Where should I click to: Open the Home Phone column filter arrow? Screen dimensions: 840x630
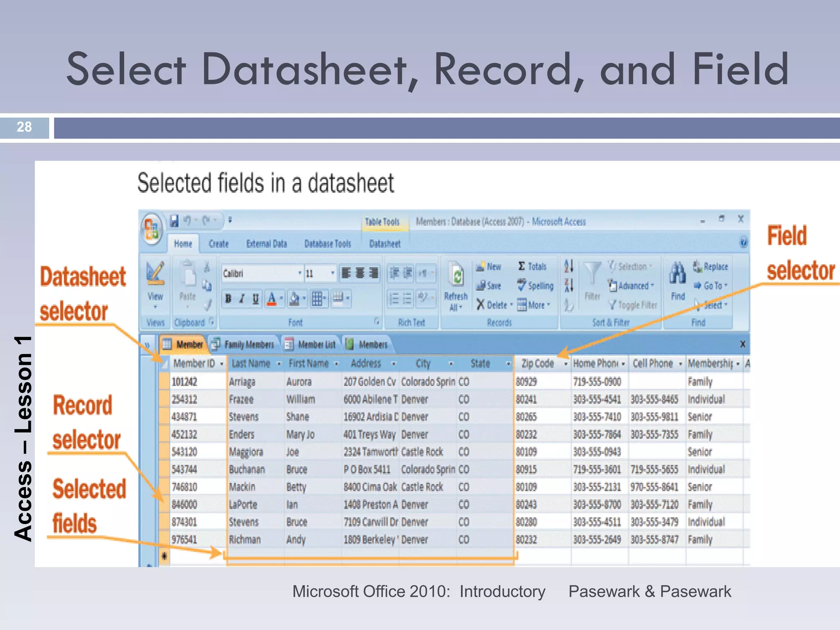coord(623,364)
